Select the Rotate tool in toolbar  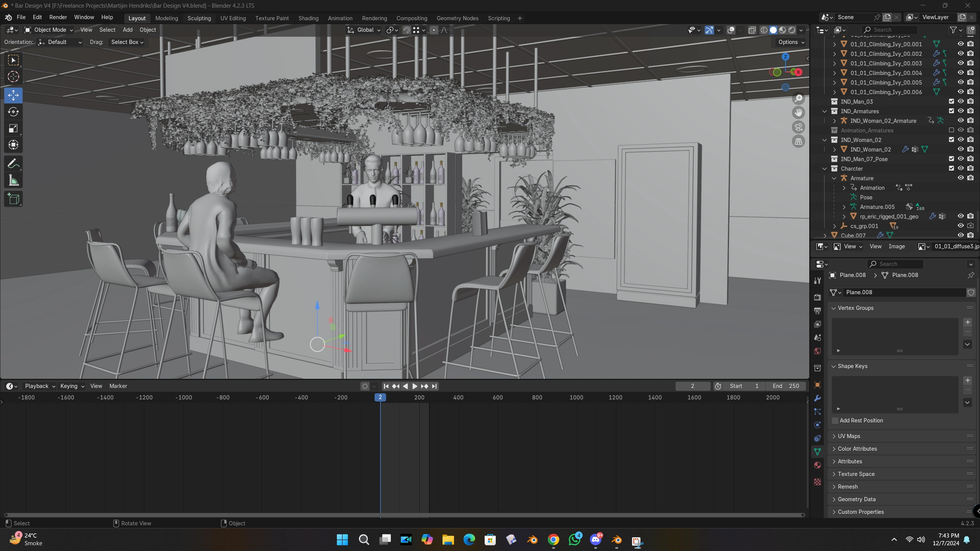[13, 112]
